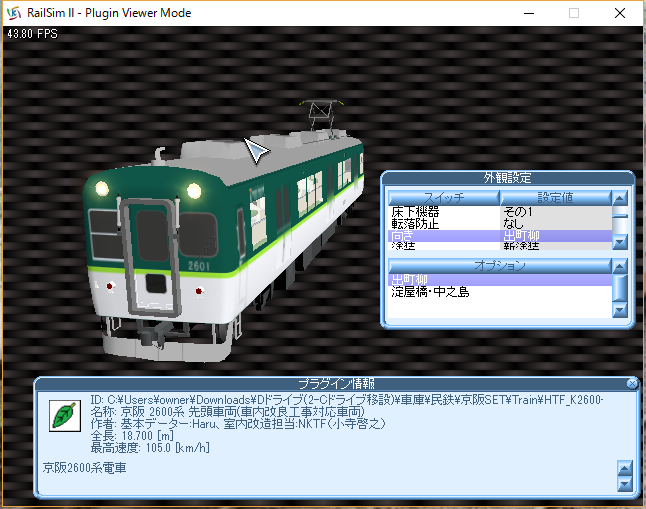Click the その1 setting value

pyautogui.click(x=517, y=212)
